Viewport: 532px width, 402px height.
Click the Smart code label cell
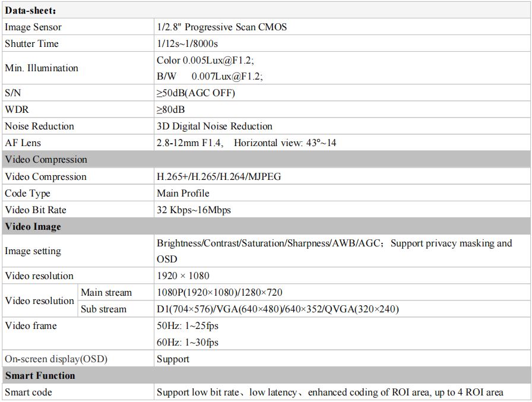pyautogui.click(x=28, y=392)
